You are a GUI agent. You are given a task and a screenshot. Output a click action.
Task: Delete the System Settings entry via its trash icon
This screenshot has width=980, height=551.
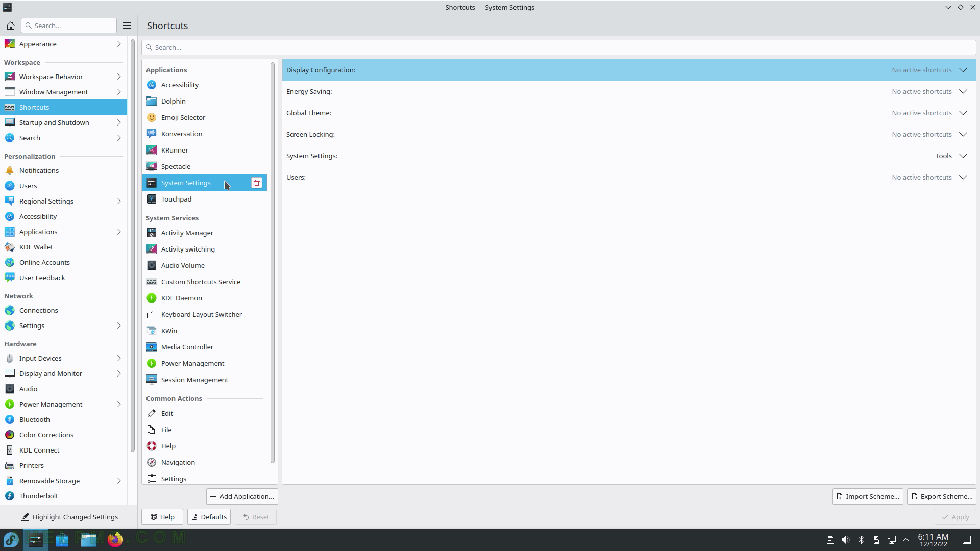pos(257,183)
